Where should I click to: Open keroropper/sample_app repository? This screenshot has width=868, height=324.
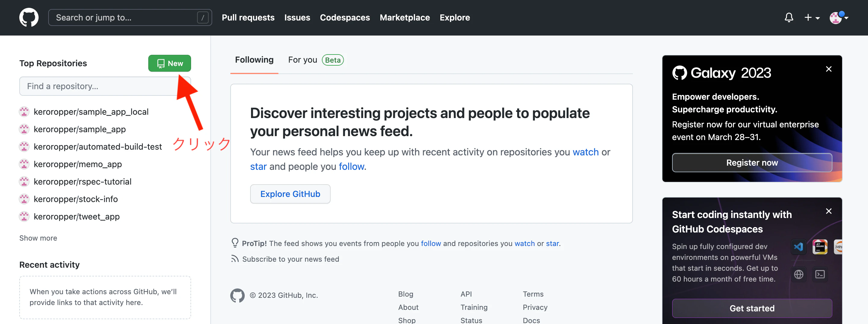(80, 129)
